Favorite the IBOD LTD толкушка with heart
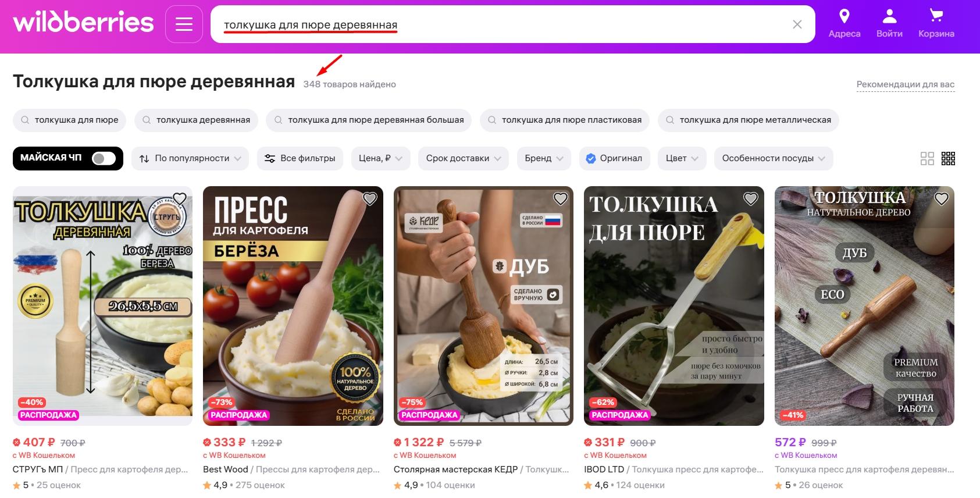 pos(751,199)
